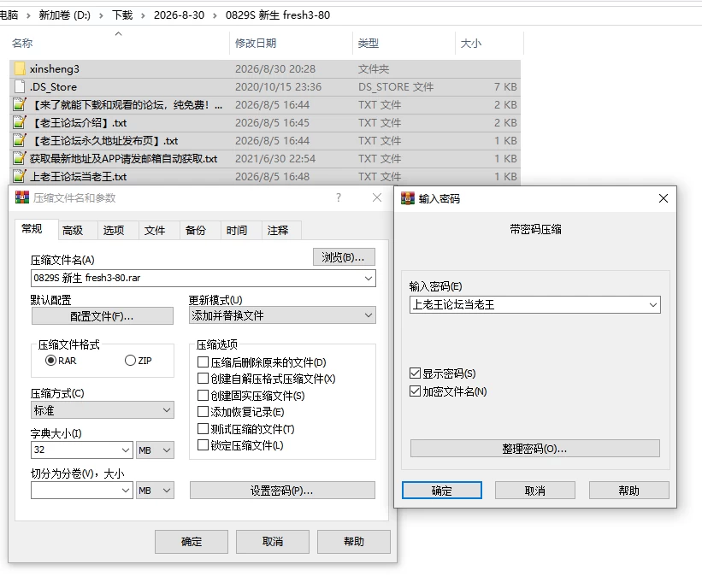
Task: Click the 配置文件(F)... button
Action: click(x=102, y=316)
